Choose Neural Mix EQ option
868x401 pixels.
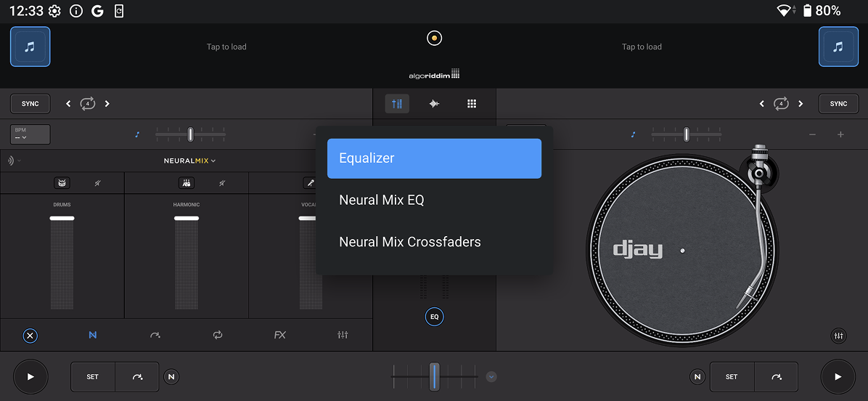pos(435,200)
